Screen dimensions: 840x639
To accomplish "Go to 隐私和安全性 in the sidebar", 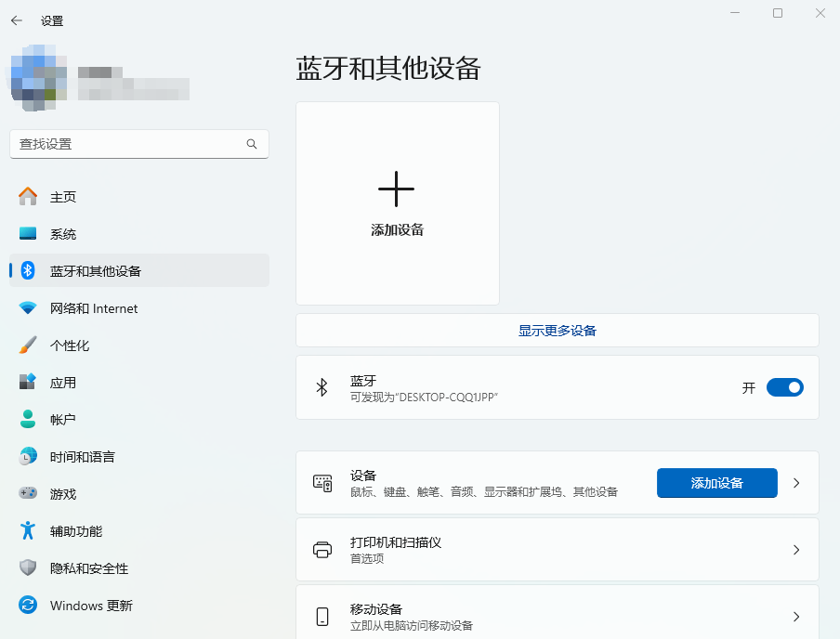I will coord(89,568).
